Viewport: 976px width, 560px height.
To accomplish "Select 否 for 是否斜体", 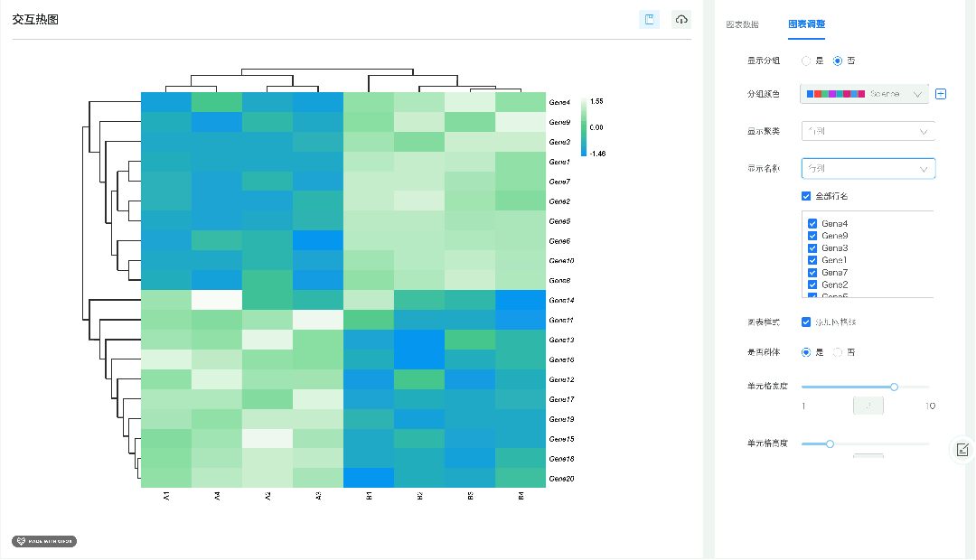I will pos(838,352).
